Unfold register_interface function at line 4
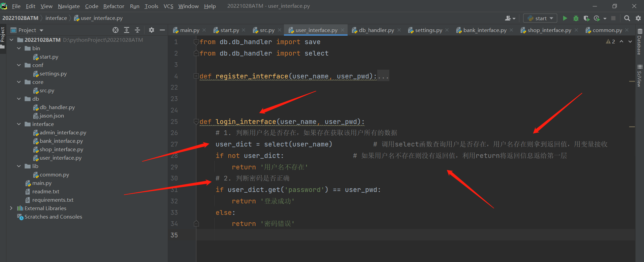 tap(196, 76)
